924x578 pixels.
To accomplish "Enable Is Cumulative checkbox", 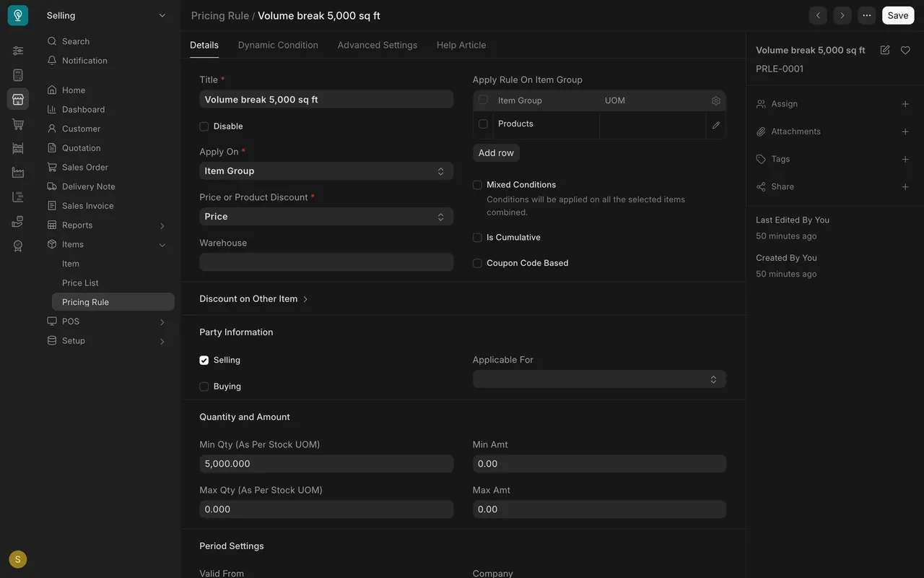I will (x=477, y=238).
